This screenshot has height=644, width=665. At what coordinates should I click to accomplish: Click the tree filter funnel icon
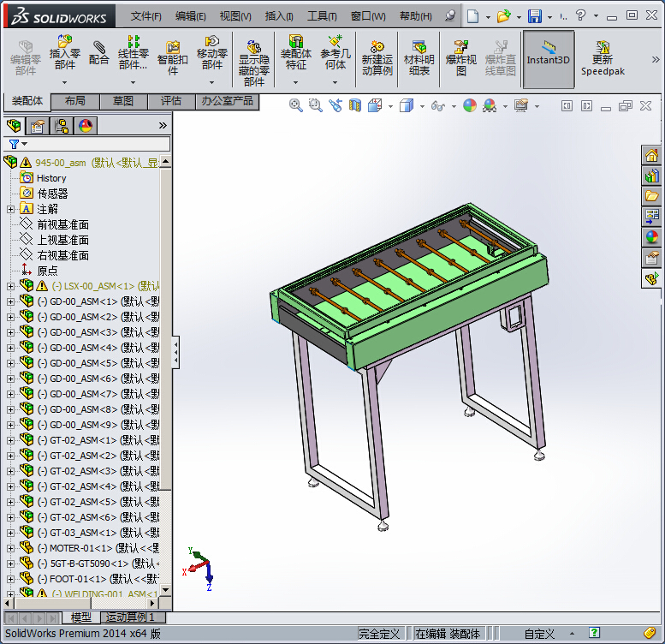(14, 144)
